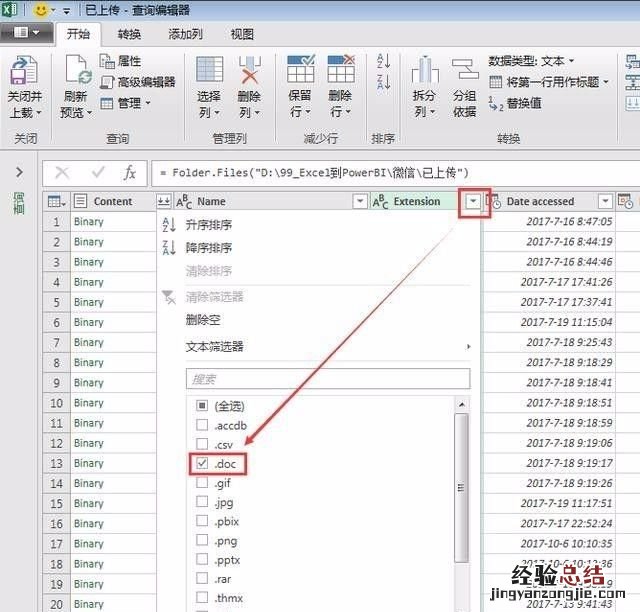Image resolution: width=640 pixels, height=612 pixels.
Task: Check the .png extension checkbox
Action: (x=202, y=540)
